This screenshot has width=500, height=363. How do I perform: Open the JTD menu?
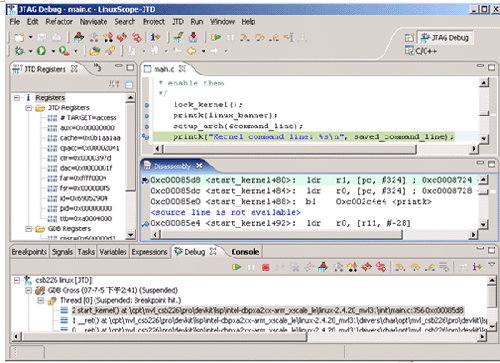tap(178, 22)
